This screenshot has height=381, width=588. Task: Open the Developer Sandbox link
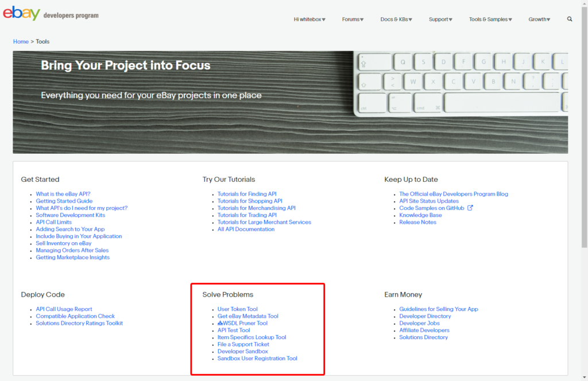[243, 351]
